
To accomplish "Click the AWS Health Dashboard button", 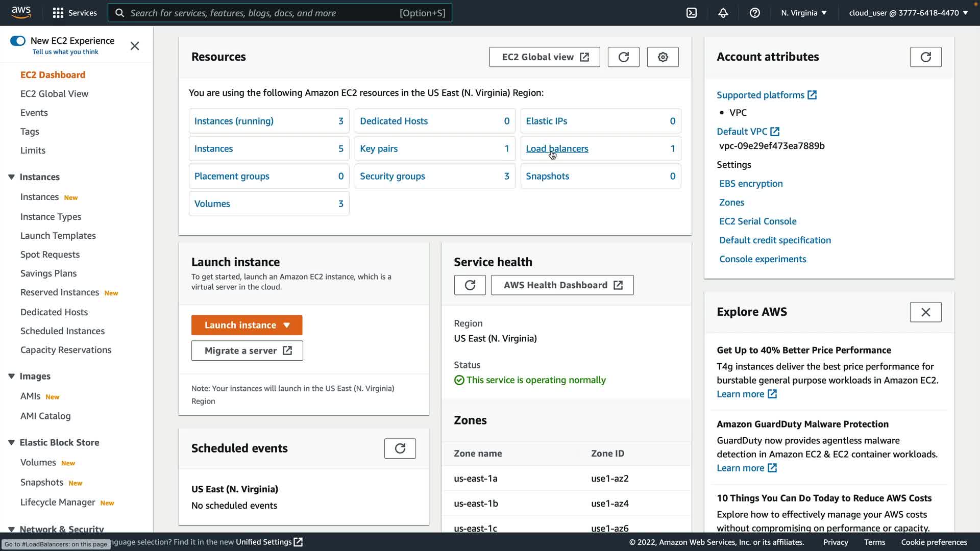I will point(562,285).
